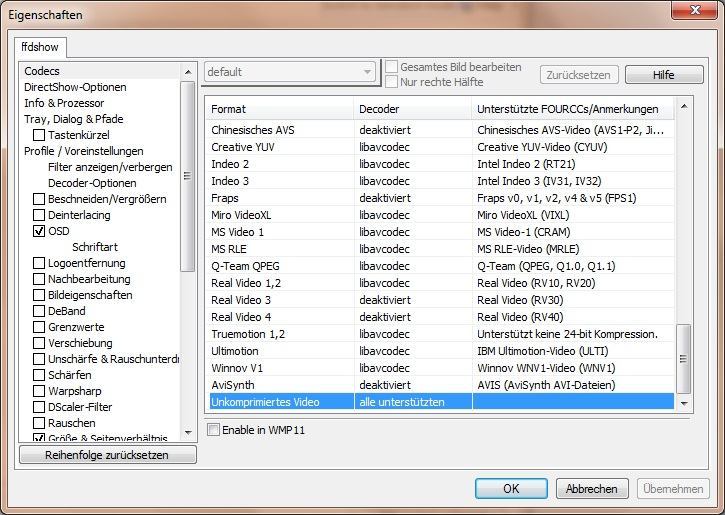Viewport: 725px width, 515px height.
Task: Enable the Grenzwerte checkbox
Action: (x=39, y=327)
